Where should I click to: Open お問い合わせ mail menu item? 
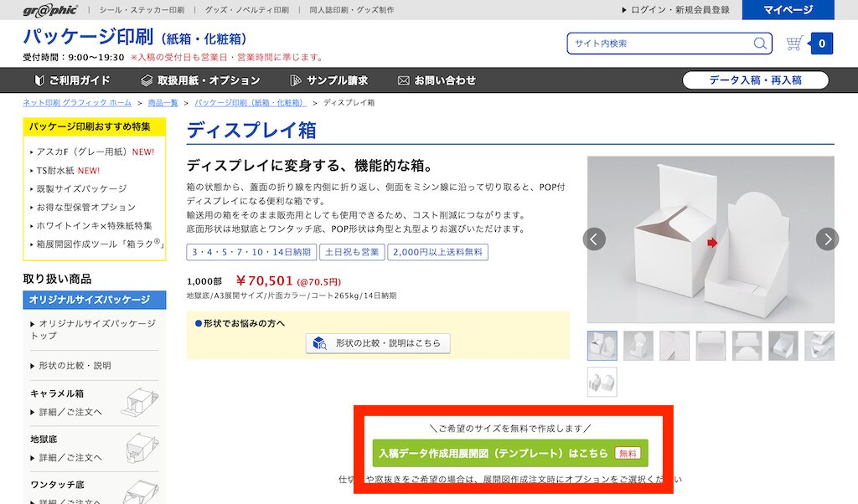tap(437, 80)
